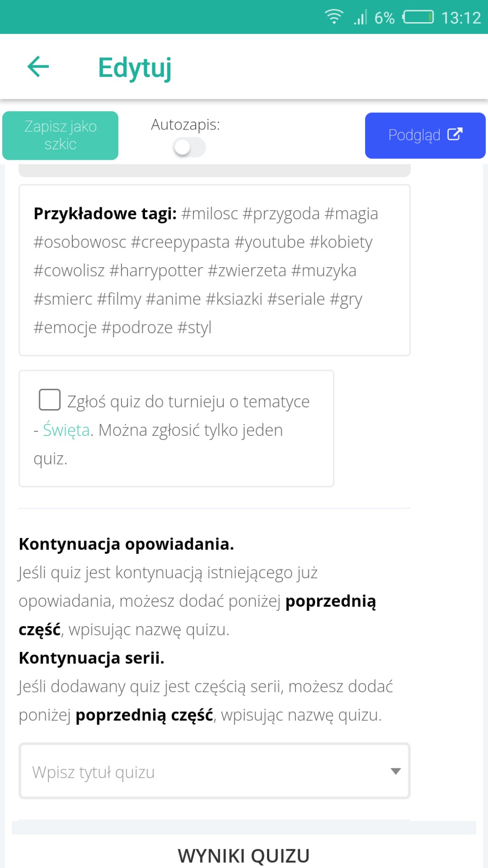Tap the Przykładowe tagi label

(x=105, y=213)
